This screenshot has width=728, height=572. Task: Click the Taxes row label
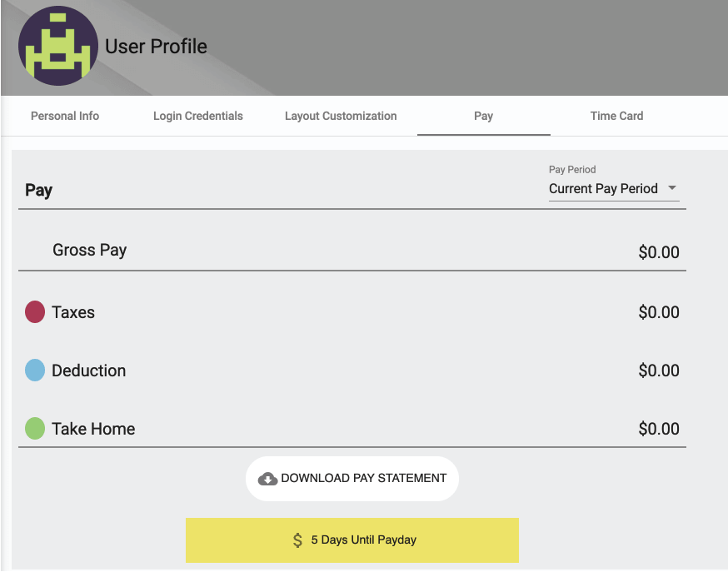click(x=73, y=312)
